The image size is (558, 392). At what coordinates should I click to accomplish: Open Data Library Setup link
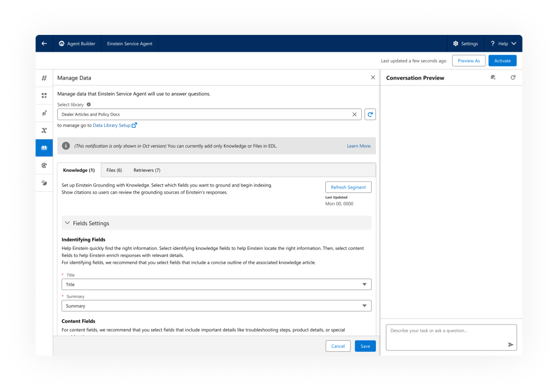112,125
